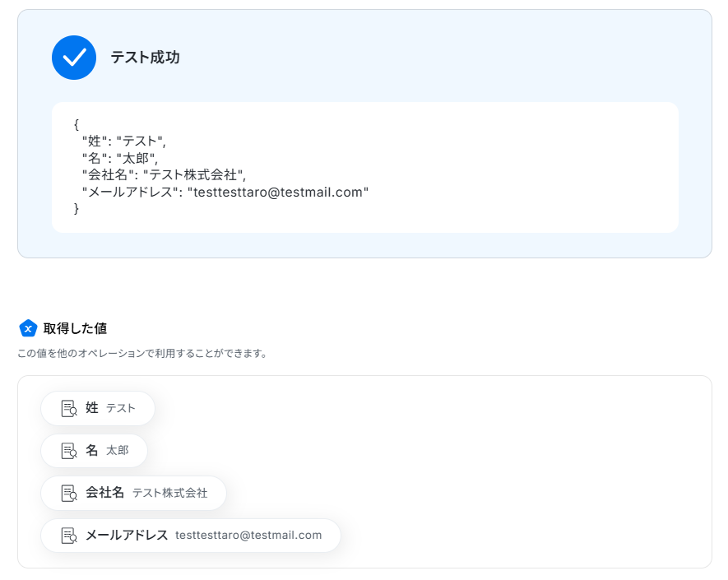Click the document icon in the 会社名 chip
The width and height of the screenshot is (728, 580).
[69, 493]
